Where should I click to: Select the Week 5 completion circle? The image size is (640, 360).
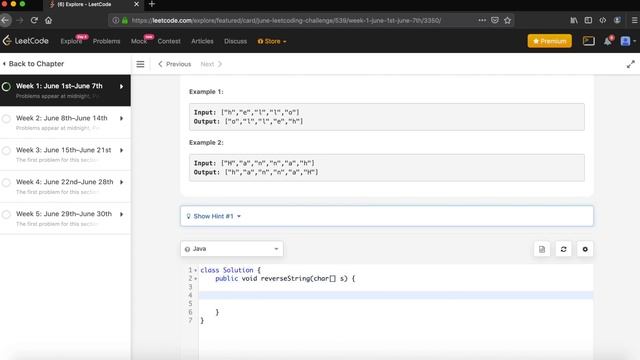click(6, 214)
